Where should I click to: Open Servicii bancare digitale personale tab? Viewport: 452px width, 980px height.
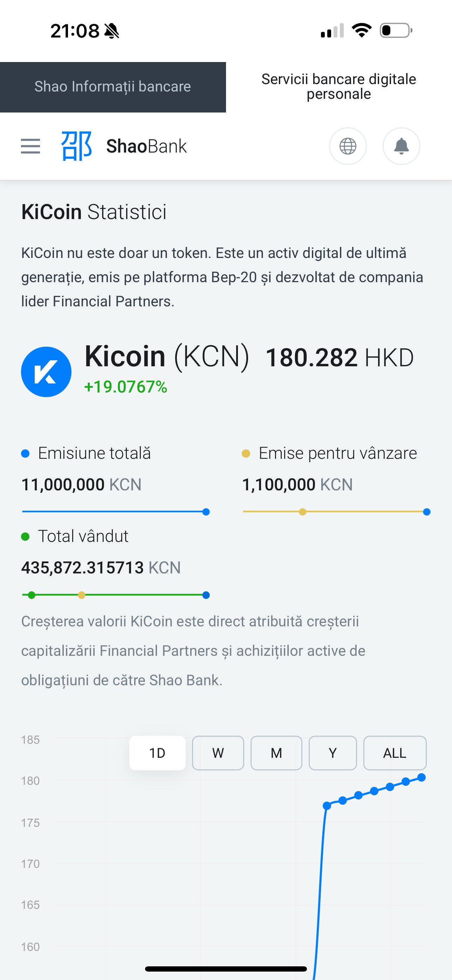[338, 87]
